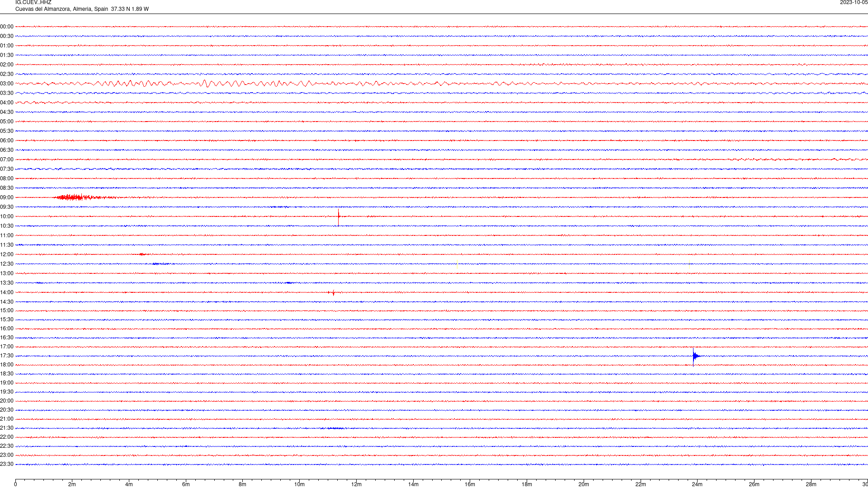Select the 01:00 trace time label

point(7,46)
